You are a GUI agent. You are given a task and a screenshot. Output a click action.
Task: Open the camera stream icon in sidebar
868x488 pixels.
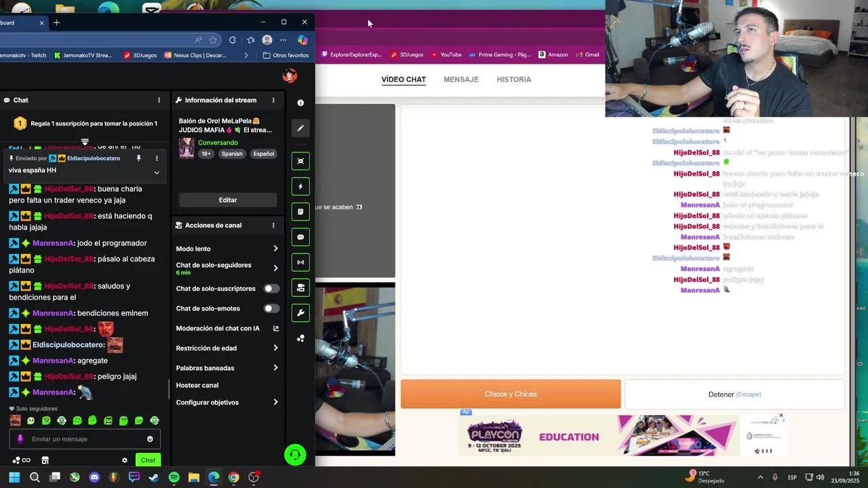(x=300, y=287)
